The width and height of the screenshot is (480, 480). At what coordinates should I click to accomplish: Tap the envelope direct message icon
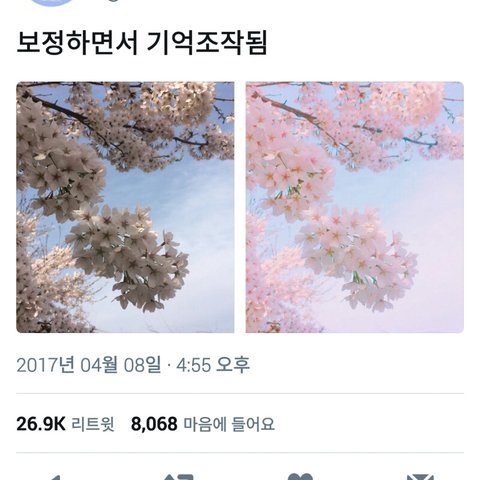tap(421, 477)
